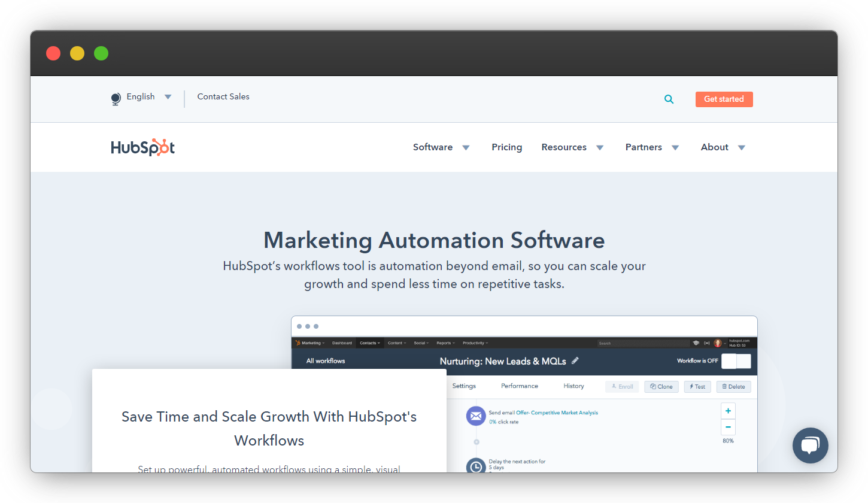868x503 pixels.
Task: Click the All workflows link
Action: point(326,361)
